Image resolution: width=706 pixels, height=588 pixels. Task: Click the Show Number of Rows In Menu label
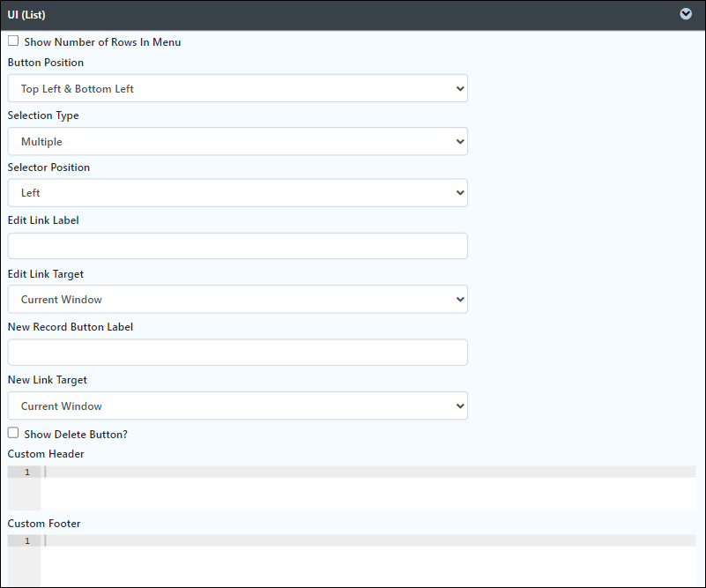tap(102, 41)
